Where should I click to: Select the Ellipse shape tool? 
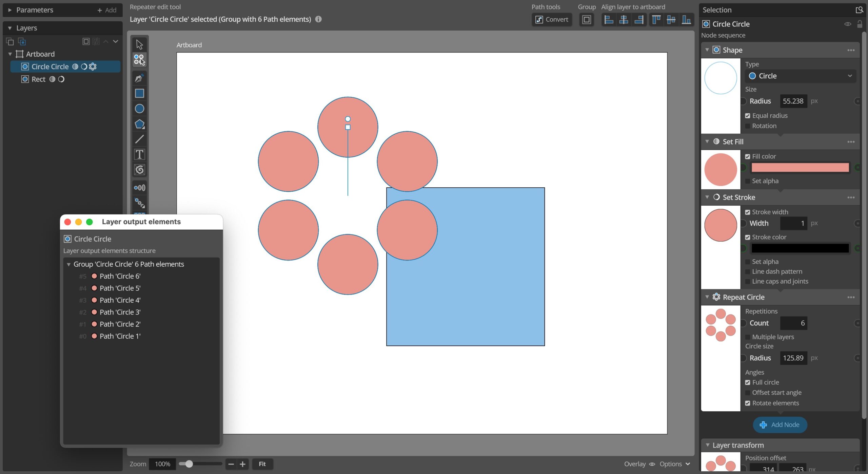pos(139,108)
